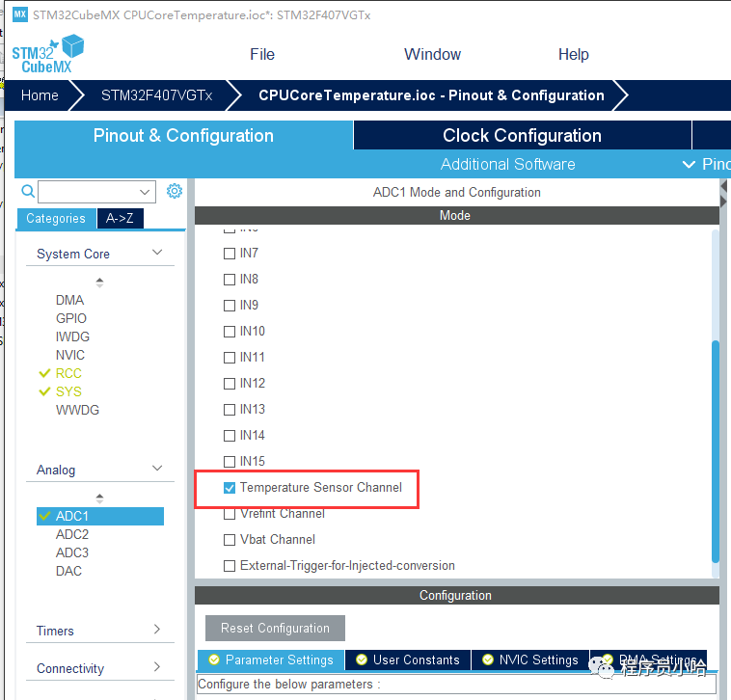Expand the Timers category
731x700 pixels.
coord(157,631)
